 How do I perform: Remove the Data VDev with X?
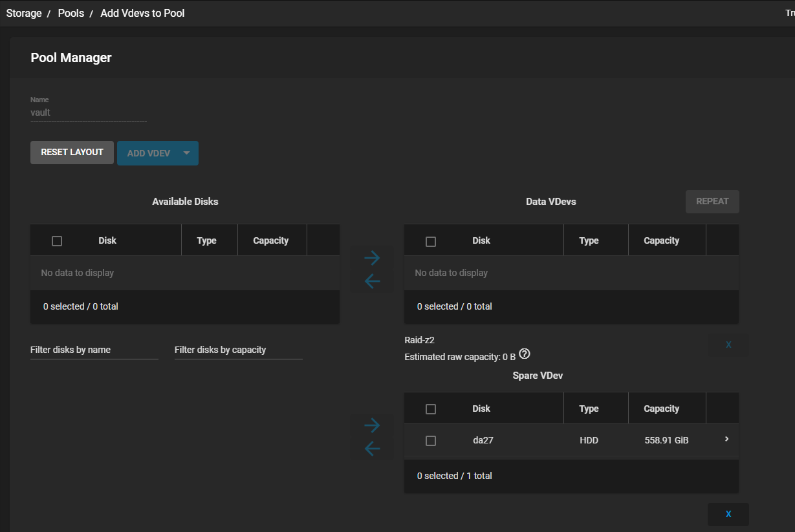click(x=728, y=345)
